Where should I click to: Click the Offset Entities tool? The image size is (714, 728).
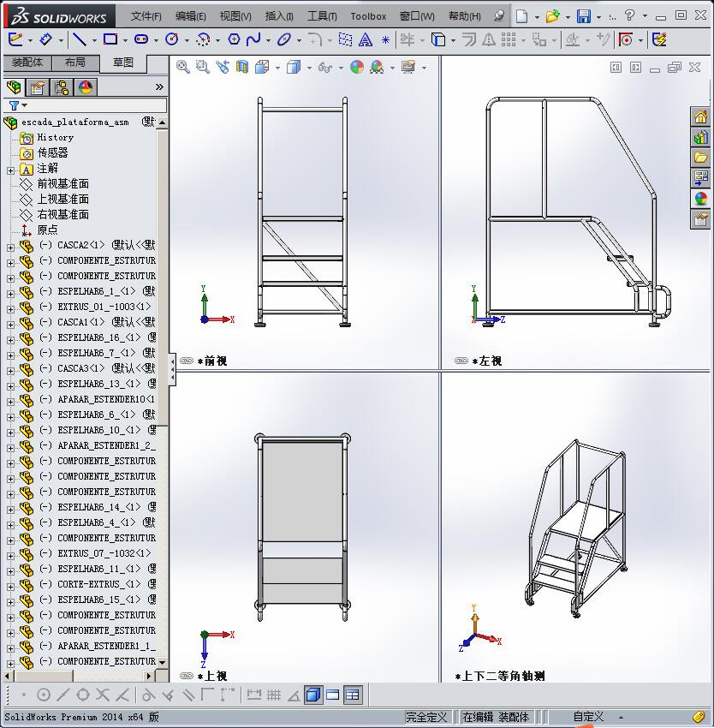(x=469, y=39)
